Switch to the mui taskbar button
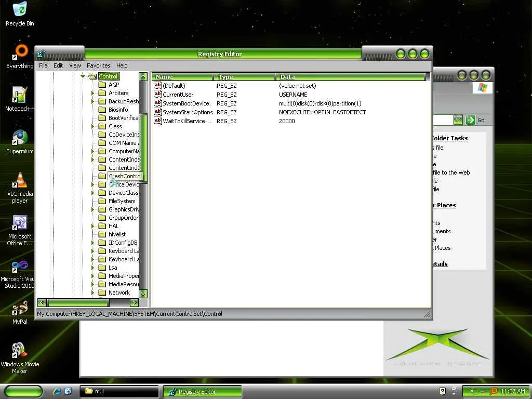Screen dimensions: 532x399 (x=119, y=391)
